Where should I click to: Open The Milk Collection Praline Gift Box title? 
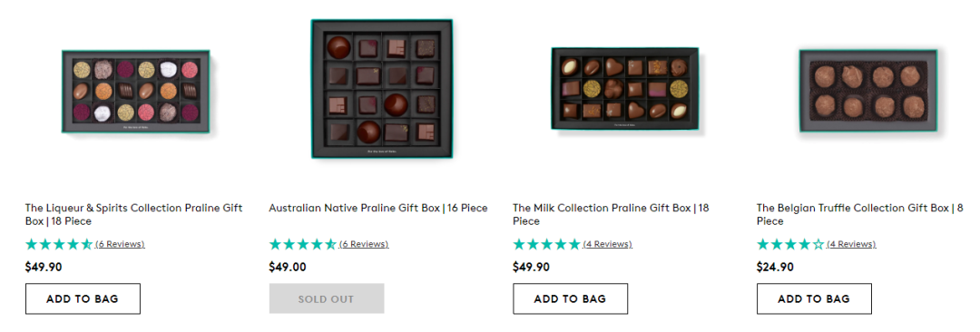tap(611, 214)
